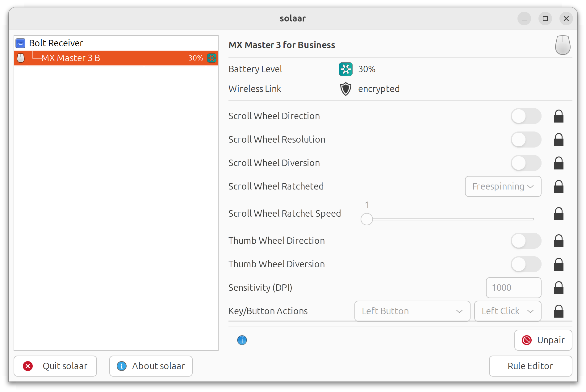Expand the Left Click action dropdown
586x392 pixels.
[x=508, y=311]
